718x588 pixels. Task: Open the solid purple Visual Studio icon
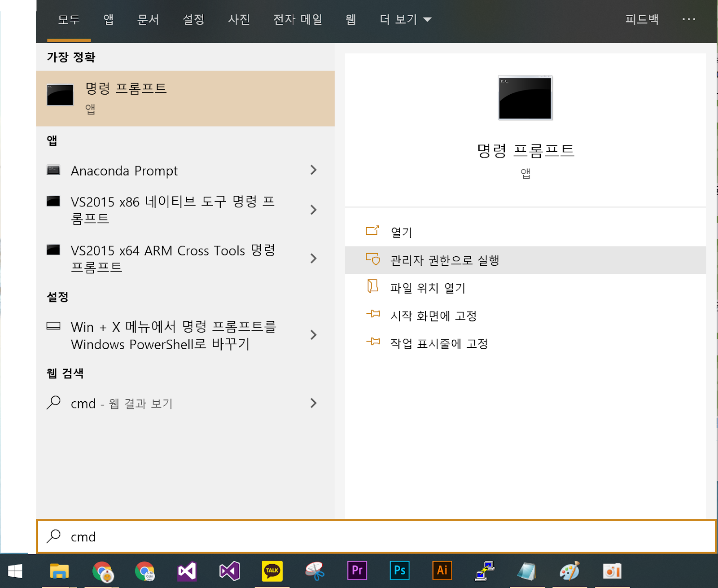tap(187, 571)
